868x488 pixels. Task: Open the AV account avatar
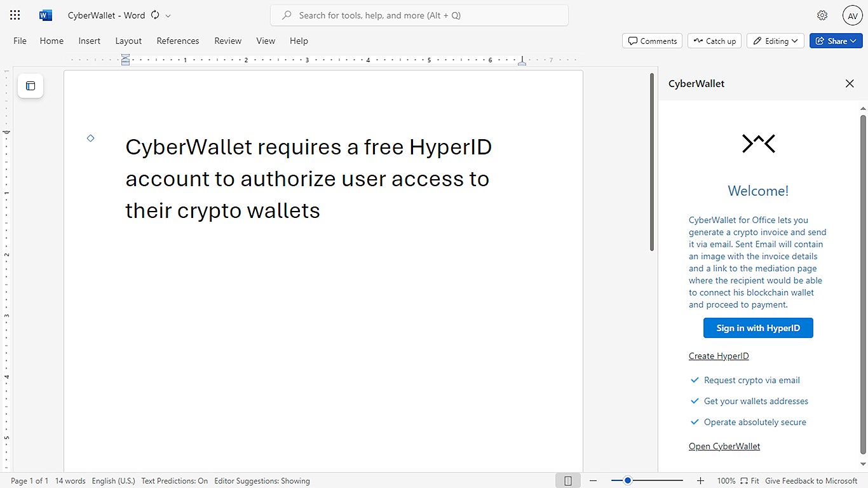click(852, 15)
